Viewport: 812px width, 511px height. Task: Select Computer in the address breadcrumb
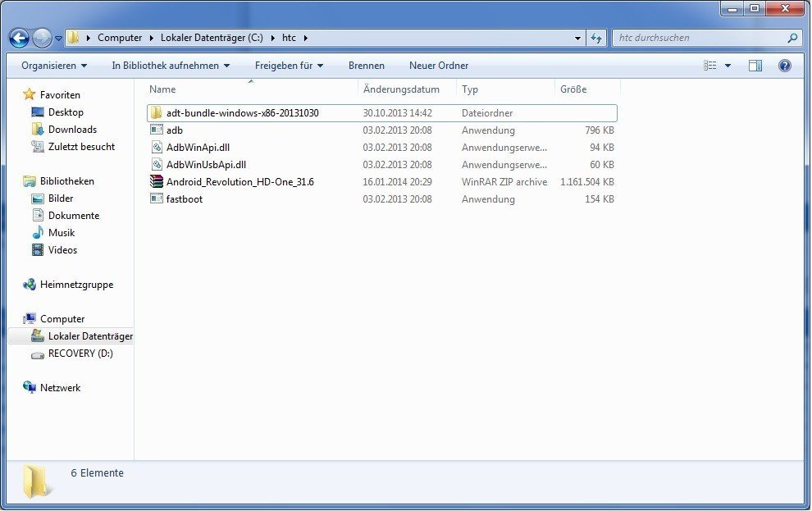point(120,38)
